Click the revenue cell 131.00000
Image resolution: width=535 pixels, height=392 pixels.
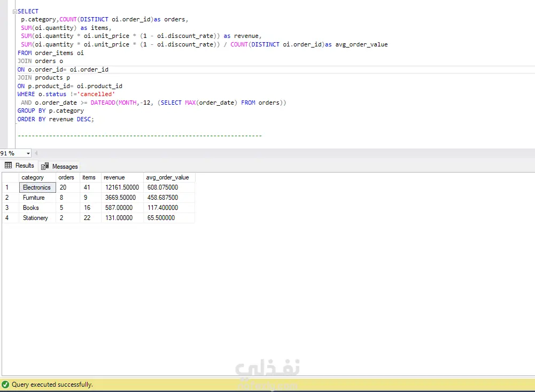point(122,218)
